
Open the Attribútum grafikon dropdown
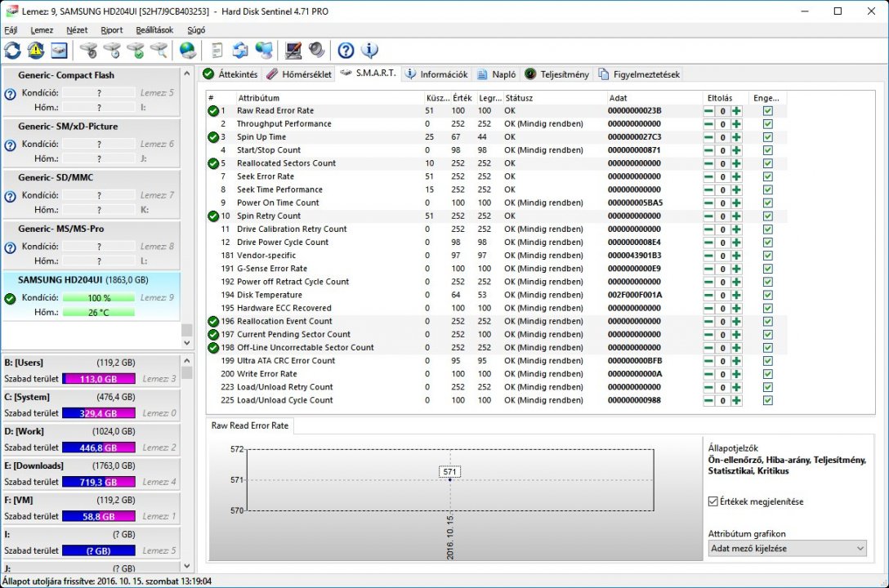pyautogui.click(x=786, y=549)
